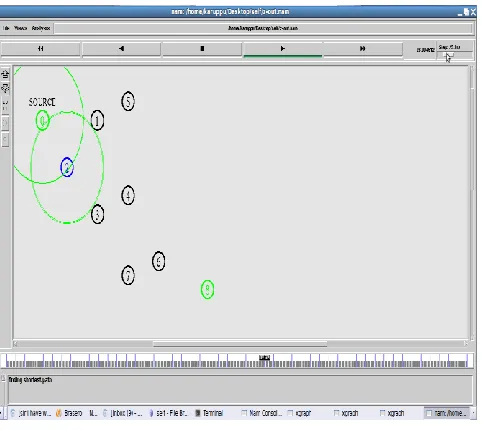The image size is (482, 430).
Task: Select node 6 in the topology
Action: (159, 261)
